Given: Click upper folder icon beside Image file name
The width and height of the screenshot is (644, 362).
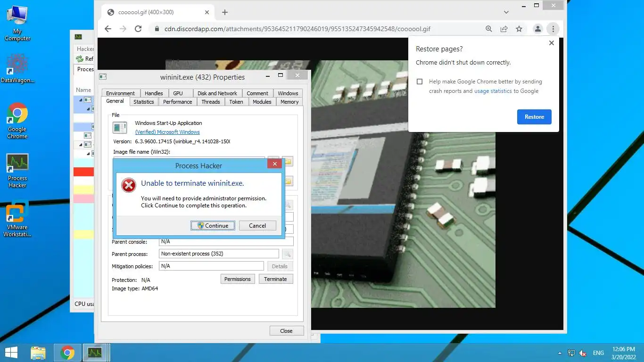Looking at the screenshot, I should pos(287,161).
